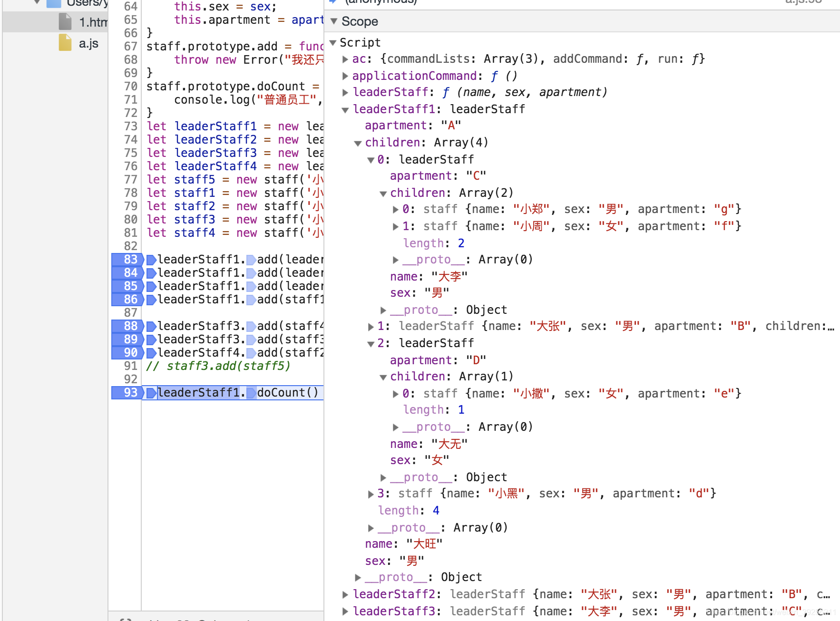840x621 pixels.
Task: Expand staff 小周 entry
Action: coord(395,226)
